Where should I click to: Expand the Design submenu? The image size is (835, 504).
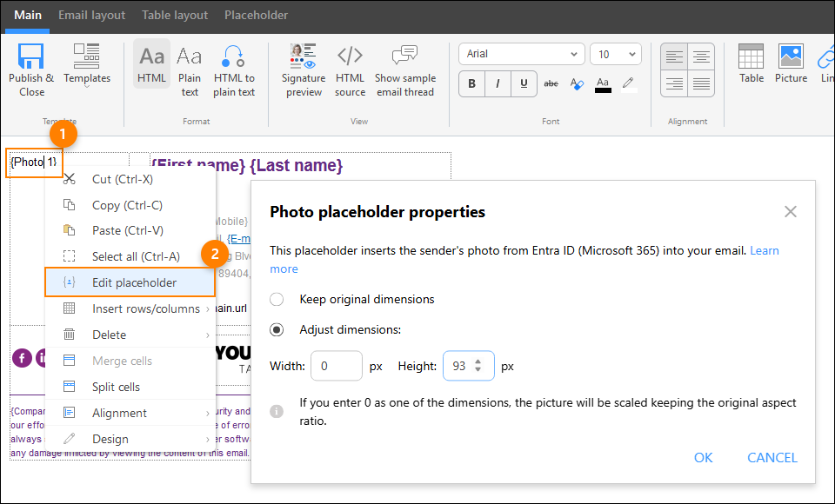click(130, 439)
